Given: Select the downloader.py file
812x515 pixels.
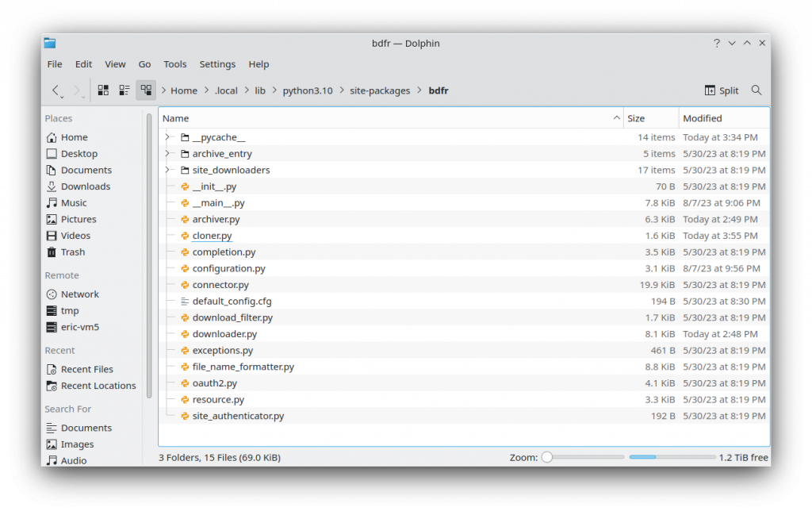Looking at the screenshot, I should pyautogui.click(x=224, y=334).
